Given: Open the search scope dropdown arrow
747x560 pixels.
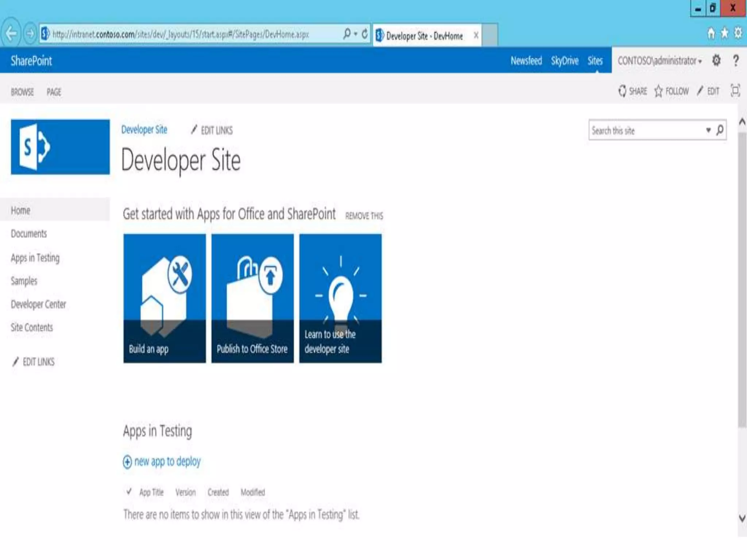Looking at the screenshot, I should pos(708,130).
